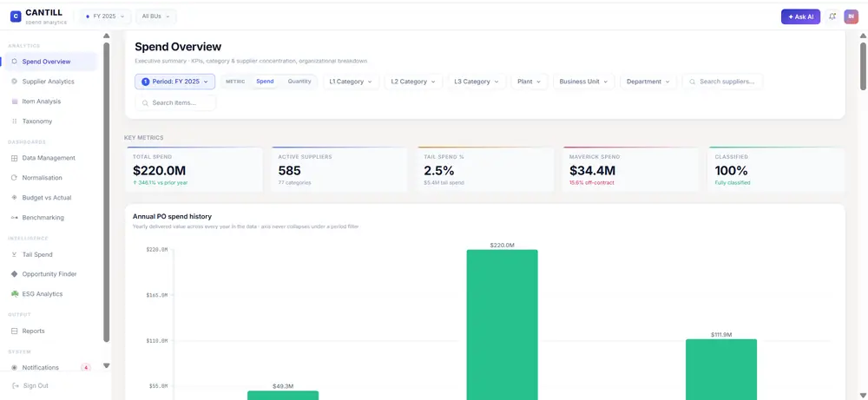
Task: Click the Spend Overview sidebar icon
Action: point(15,62)
